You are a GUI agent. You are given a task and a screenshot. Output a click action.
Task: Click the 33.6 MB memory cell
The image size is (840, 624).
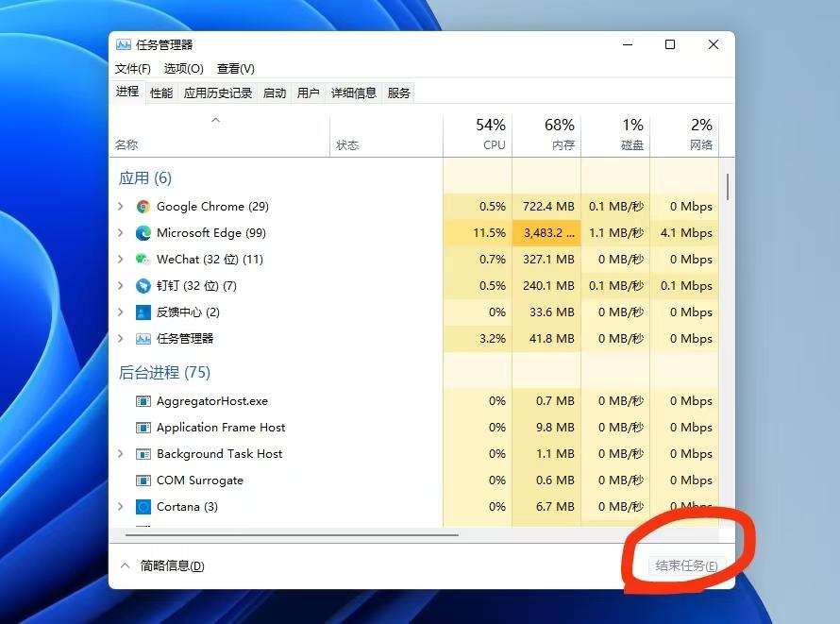(x=547, y=312)
